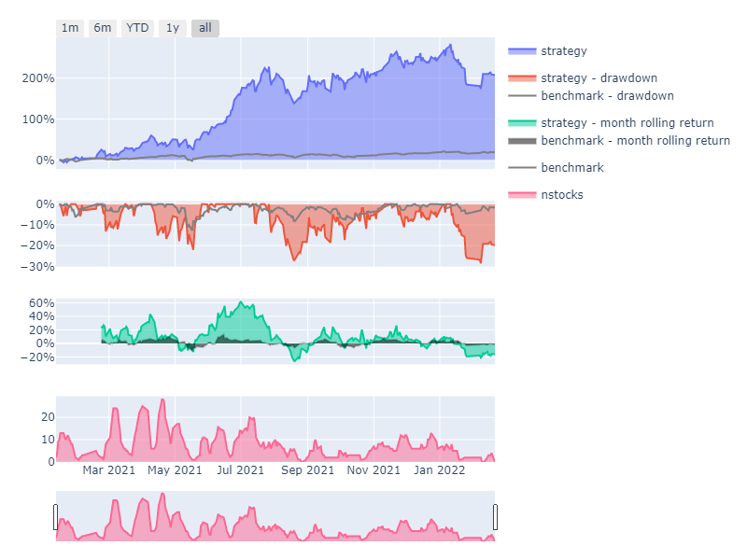Hide 'strategy - month rolling return' trace
The image size is (747, 560).
click(611, 123)
